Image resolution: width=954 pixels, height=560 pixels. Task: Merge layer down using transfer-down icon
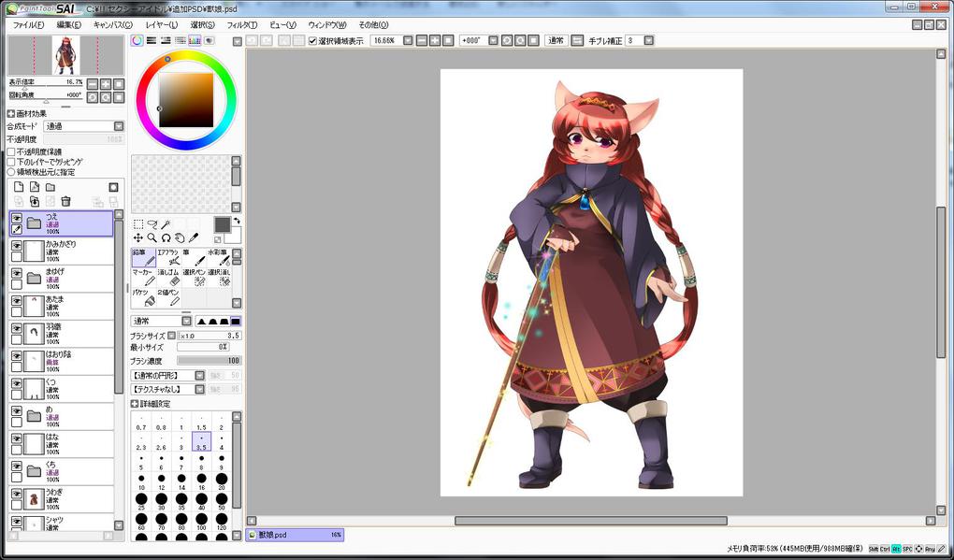point(35,201)
